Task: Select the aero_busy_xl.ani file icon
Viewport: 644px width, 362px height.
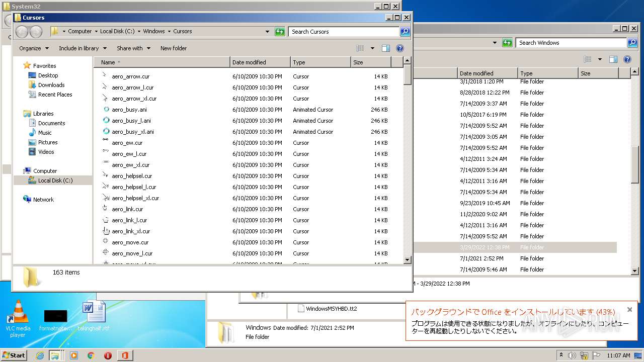Action: [106, 131]
